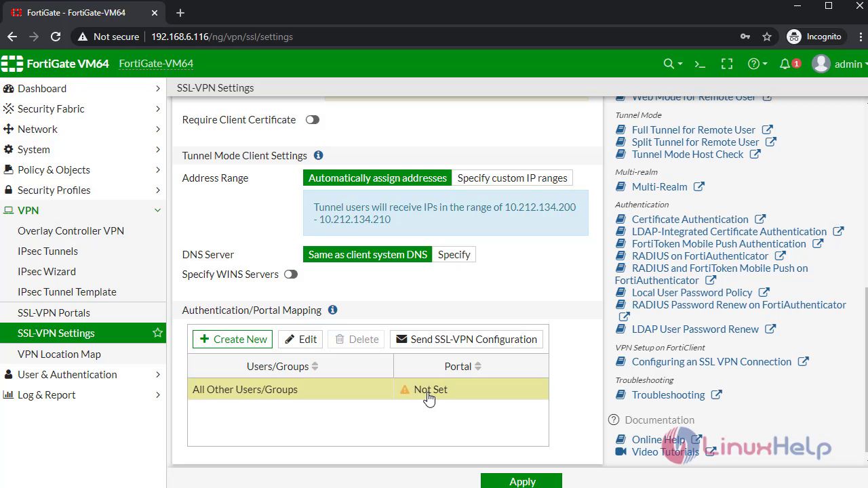Click the password key icon in address bar
868x488 pixels.
pyautogui.click(x=745, y=37)
